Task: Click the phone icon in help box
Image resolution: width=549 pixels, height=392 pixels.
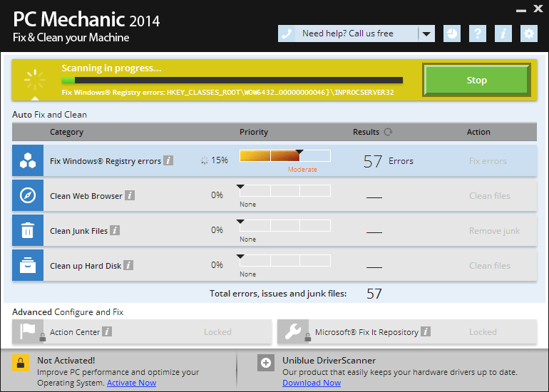Action: click(287, 33)
